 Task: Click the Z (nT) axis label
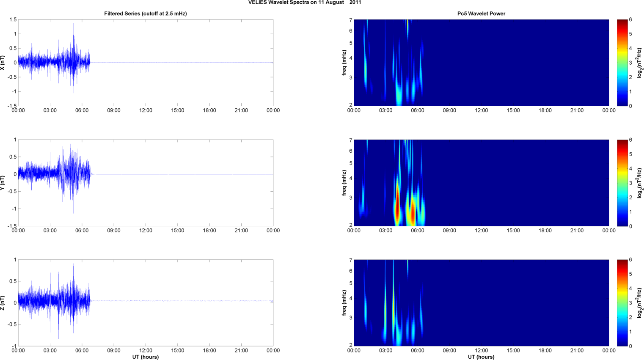click(3, 303)
